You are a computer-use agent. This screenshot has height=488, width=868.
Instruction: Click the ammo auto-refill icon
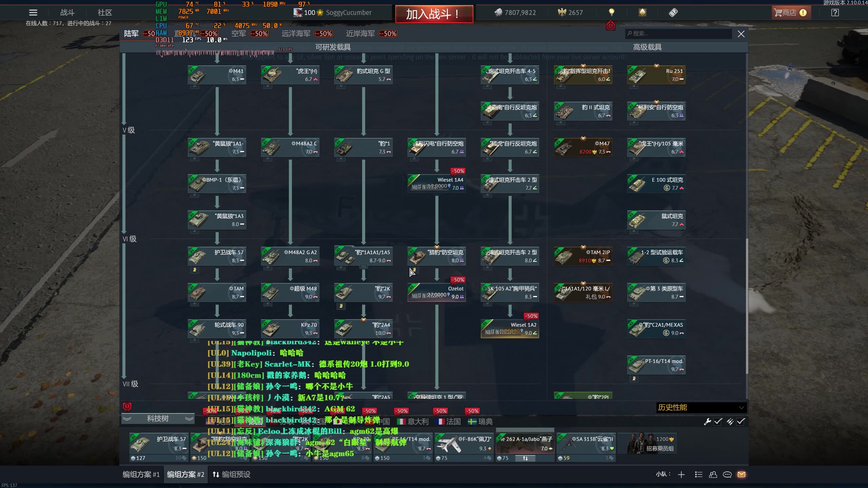click(x=730, y=422)
